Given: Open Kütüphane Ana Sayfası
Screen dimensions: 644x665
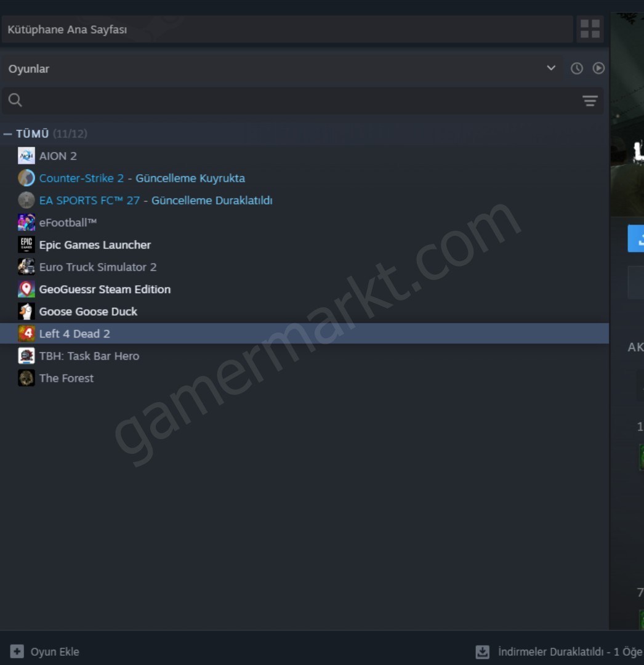Looking at the screenshot, I should tap(288, 30).
